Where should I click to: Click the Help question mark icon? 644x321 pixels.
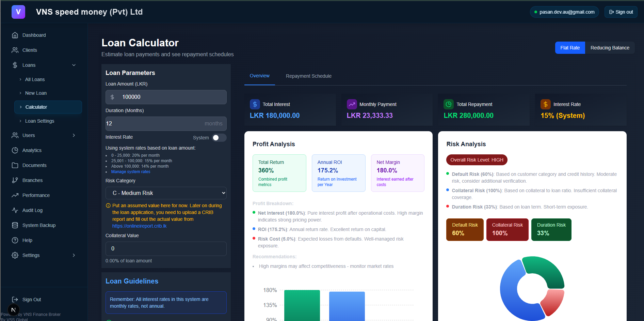point(15,240)
